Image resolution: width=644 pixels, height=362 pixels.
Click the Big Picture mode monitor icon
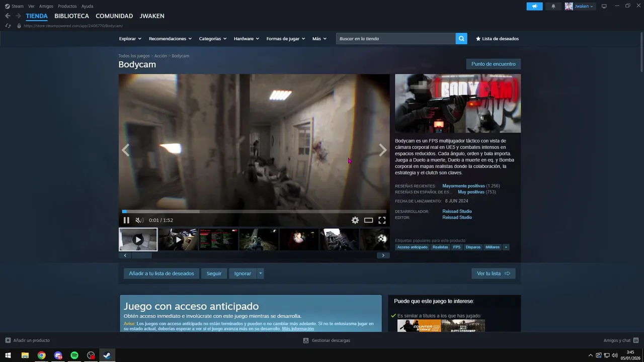tap(604, 6)
